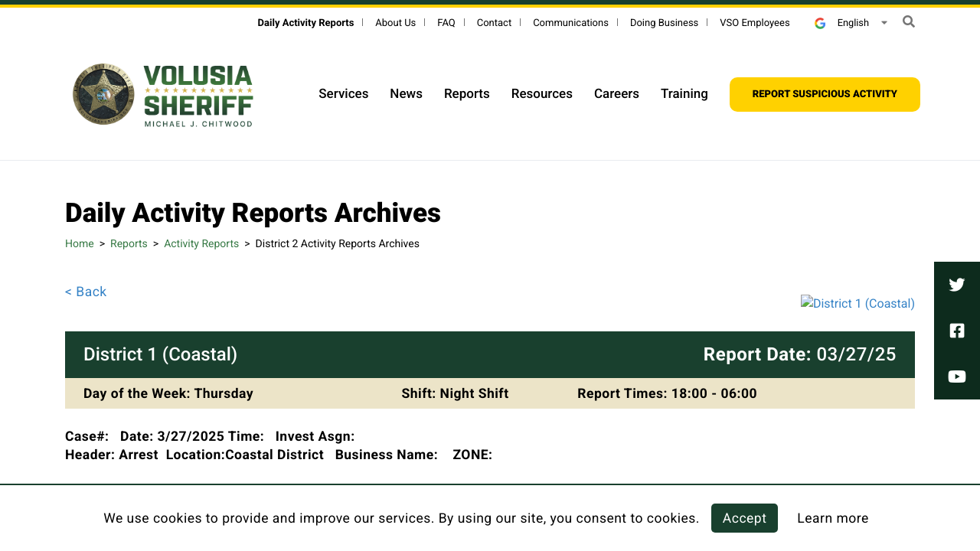Open the Daily Activity Reports link
980x551 pixels.
[x=305, y=22]
